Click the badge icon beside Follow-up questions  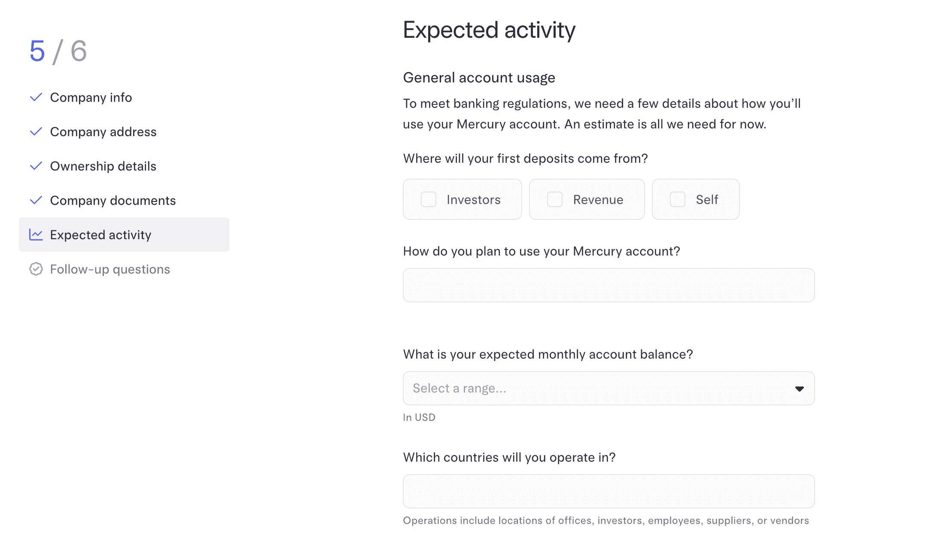(x=36, y=269)
